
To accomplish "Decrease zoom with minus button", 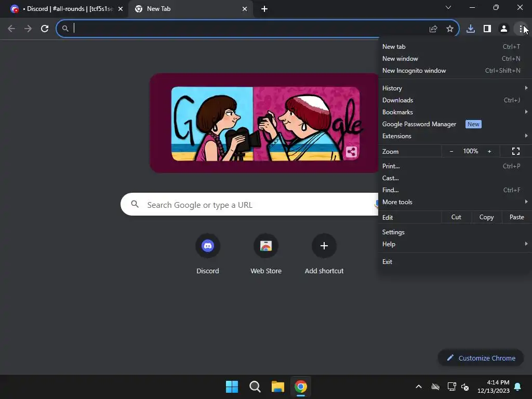I will pyautogui.click(x=451, y=151).
